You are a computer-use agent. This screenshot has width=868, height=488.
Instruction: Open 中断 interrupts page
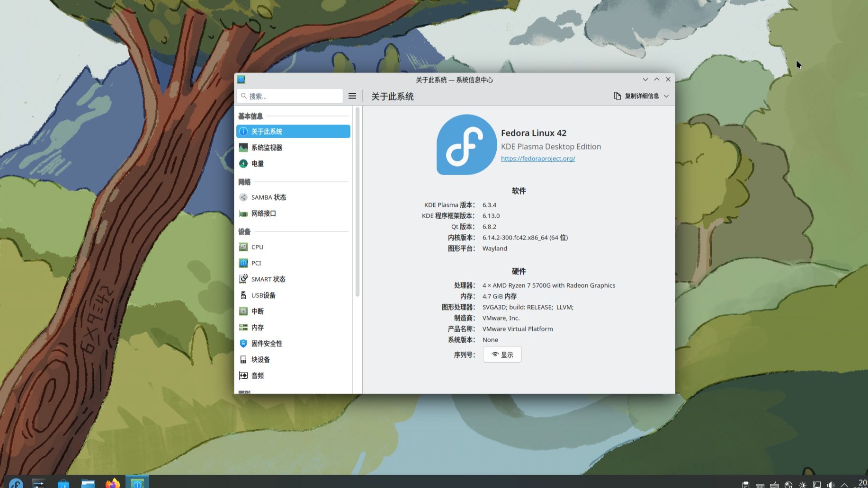293,311
